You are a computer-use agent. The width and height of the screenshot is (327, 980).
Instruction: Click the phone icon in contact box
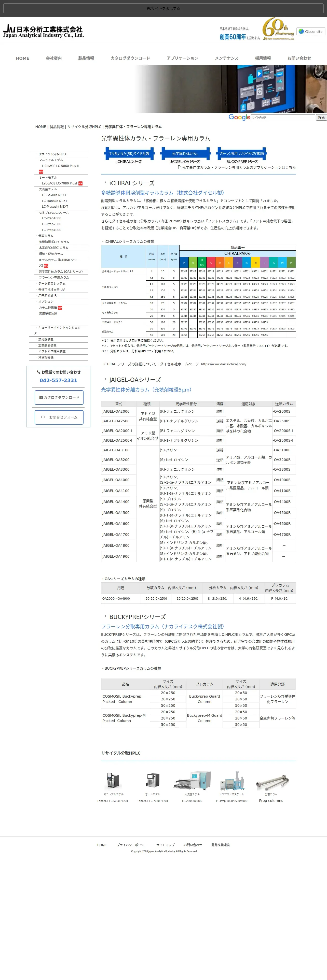click(x=38, y=372)
